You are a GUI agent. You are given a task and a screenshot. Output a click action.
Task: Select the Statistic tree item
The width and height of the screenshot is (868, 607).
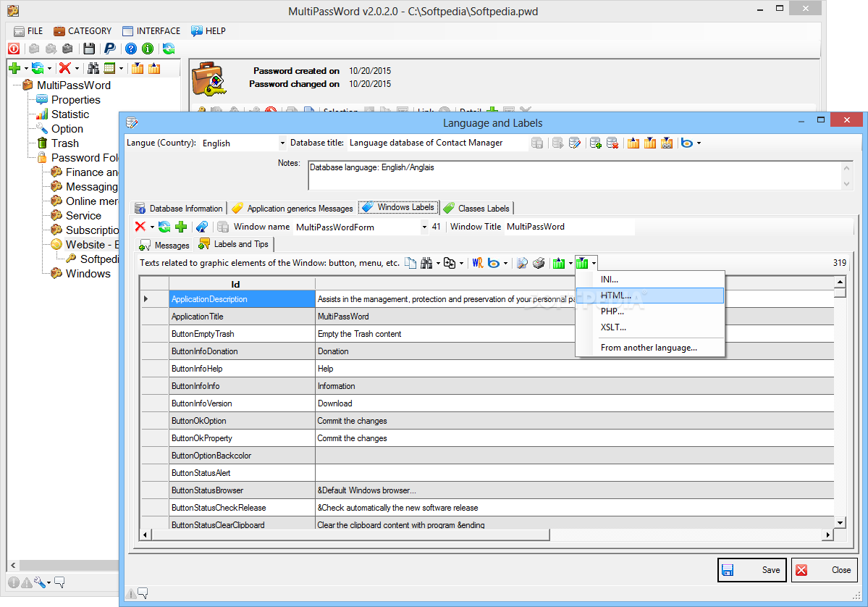[69, 114]
